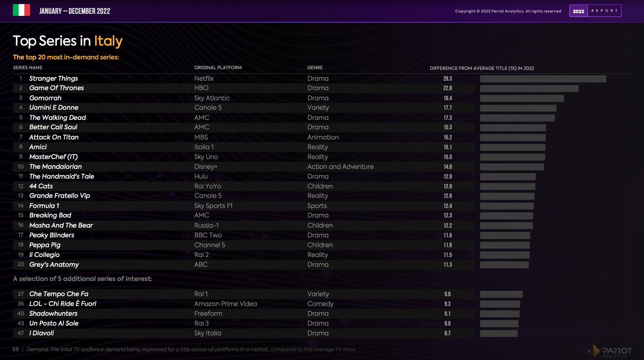Viewport: 644px width, 360px height.
Task: Click Action and Adventure genre label
Action: coord(340,166)
